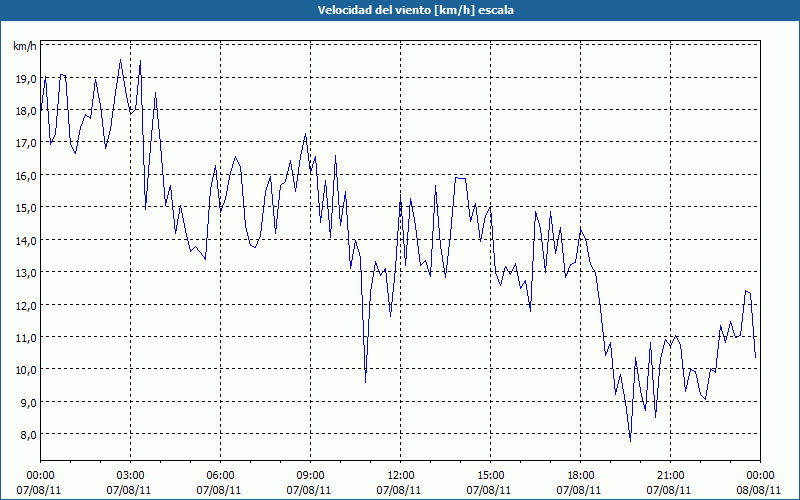Screen dimensions: 800x500
Task: Select the 10,0 y-axis value
Action: click(26, 369)
